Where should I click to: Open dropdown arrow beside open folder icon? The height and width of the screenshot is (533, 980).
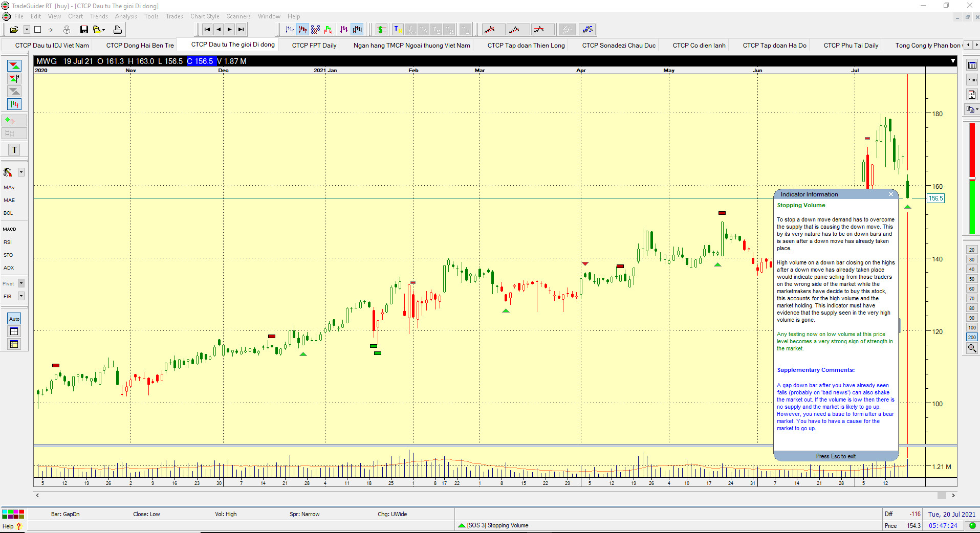27,30
